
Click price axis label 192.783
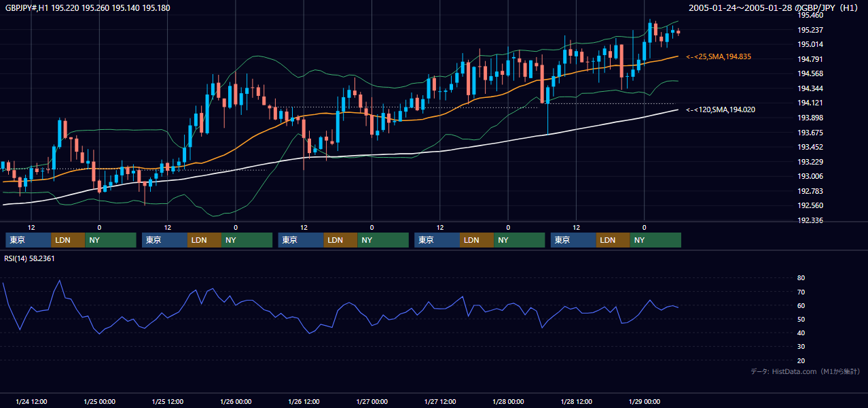[x=810, y=191]
